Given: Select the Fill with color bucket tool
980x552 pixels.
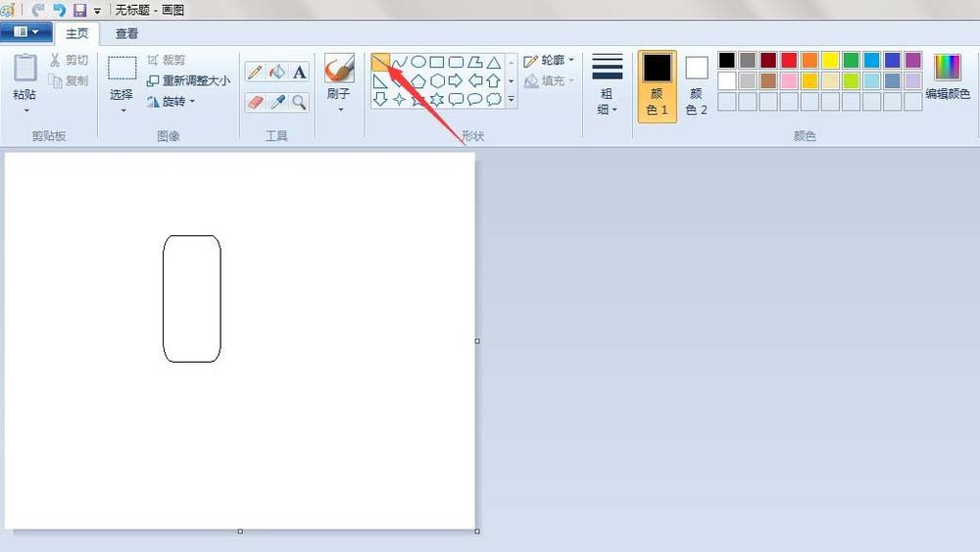Looking at the screenshot, I should [277, 73].
